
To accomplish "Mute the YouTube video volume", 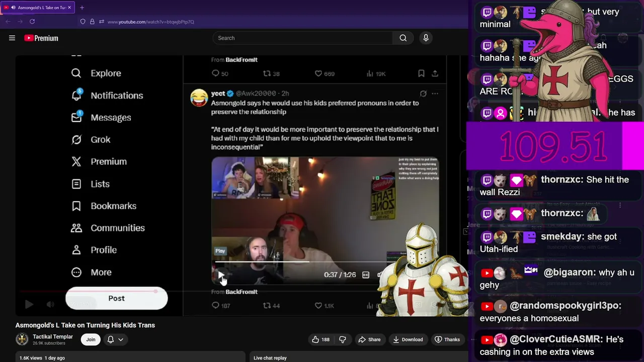I will (50, 304).
